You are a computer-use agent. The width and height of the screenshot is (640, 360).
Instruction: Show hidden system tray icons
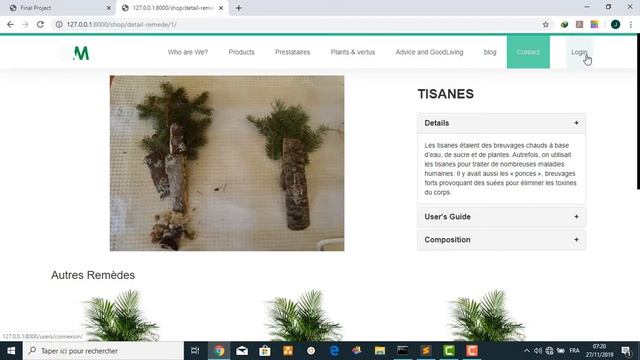[527, 351]
